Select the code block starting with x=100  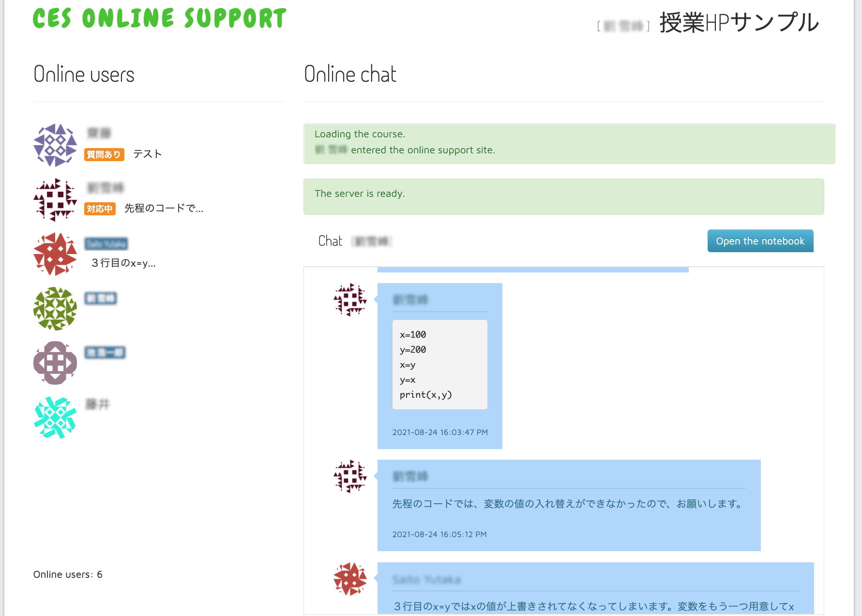click(x=439, y=364)
